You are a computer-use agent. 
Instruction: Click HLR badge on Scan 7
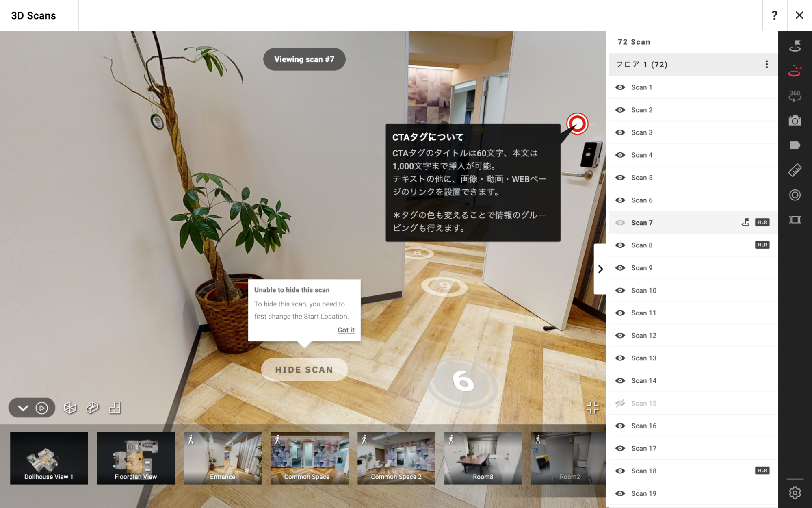(762, 222)
